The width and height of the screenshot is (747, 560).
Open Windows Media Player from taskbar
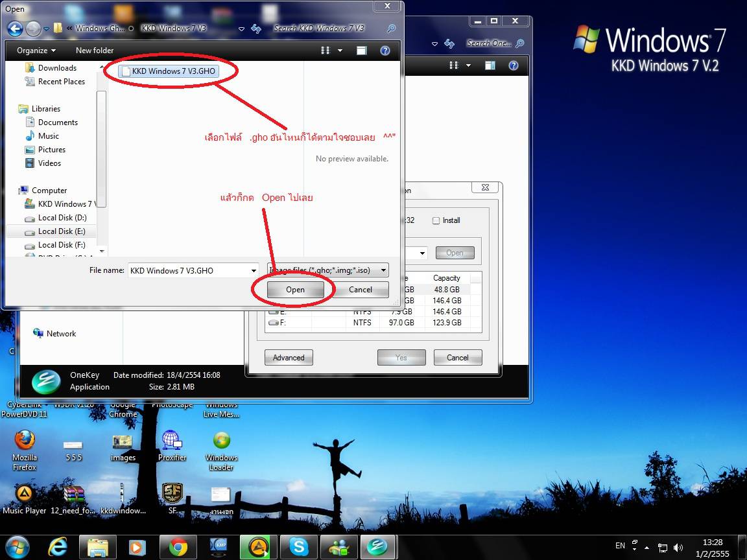tap(137, 547)
